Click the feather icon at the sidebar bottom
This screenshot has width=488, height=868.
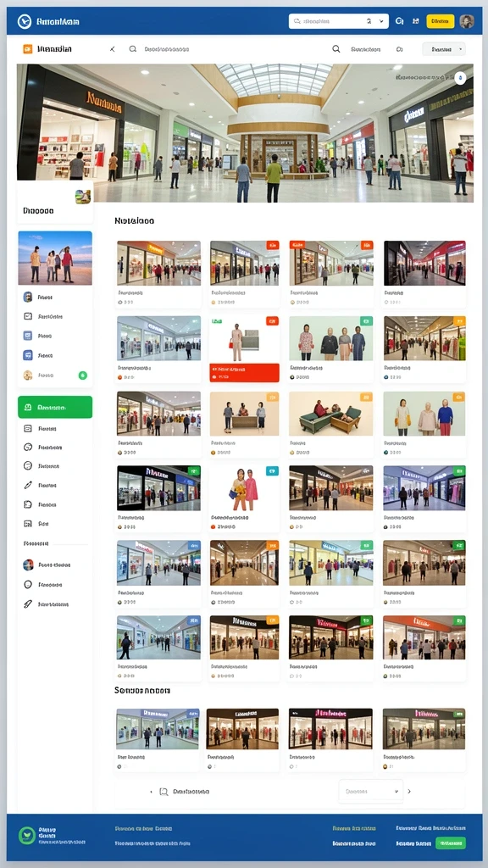click(x=28, y=604)
